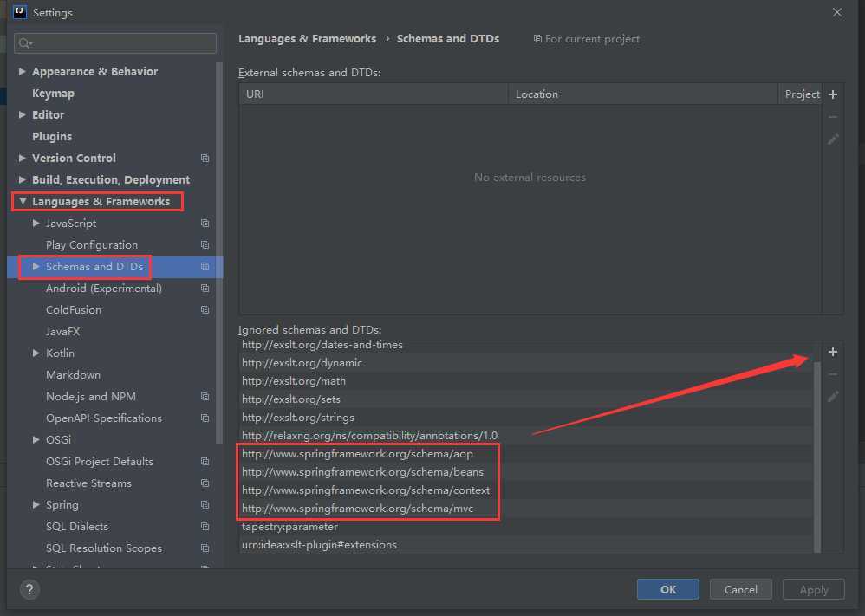Click project-level icon beside Node.js and NPM
Viewport: 865px width, 616px height.
pyautogui.click(x=205, y=397)
